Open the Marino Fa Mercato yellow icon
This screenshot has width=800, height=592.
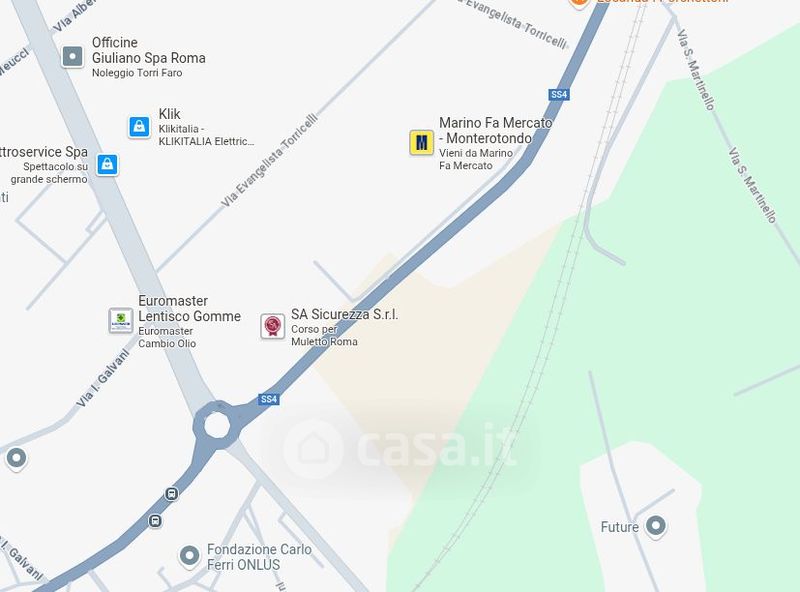(421, 142)
